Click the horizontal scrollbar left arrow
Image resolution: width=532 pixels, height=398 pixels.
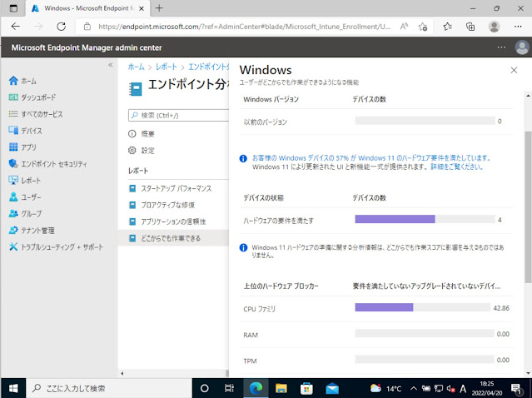point(122,374)
